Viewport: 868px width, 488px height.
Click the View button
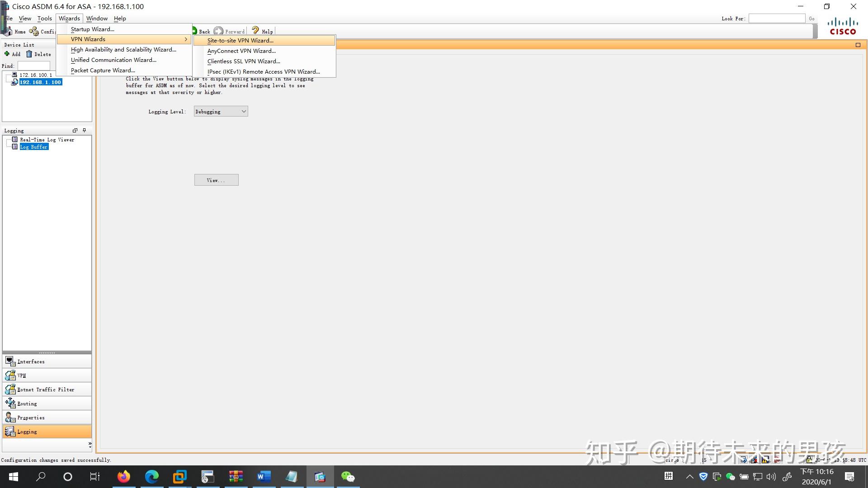point(216,180)
